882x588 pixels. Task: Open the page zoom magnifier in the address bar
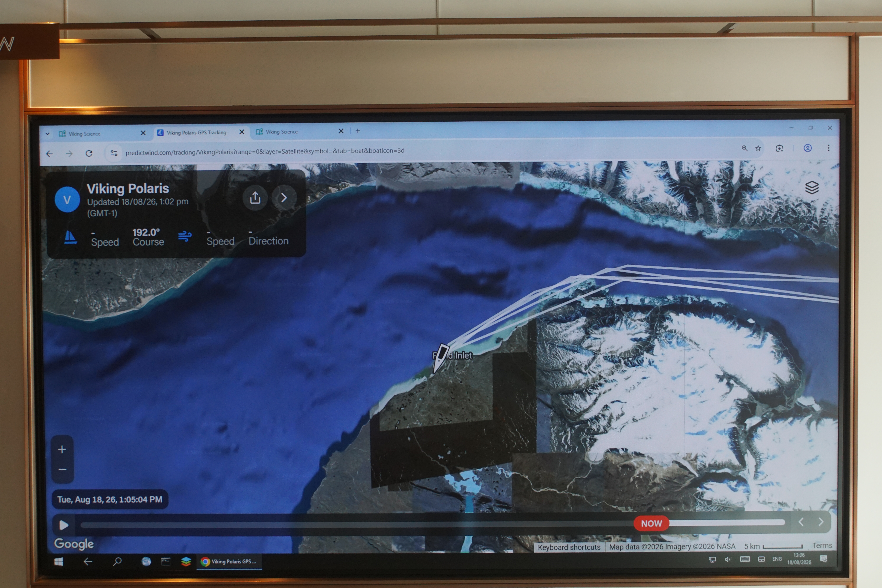745,148
